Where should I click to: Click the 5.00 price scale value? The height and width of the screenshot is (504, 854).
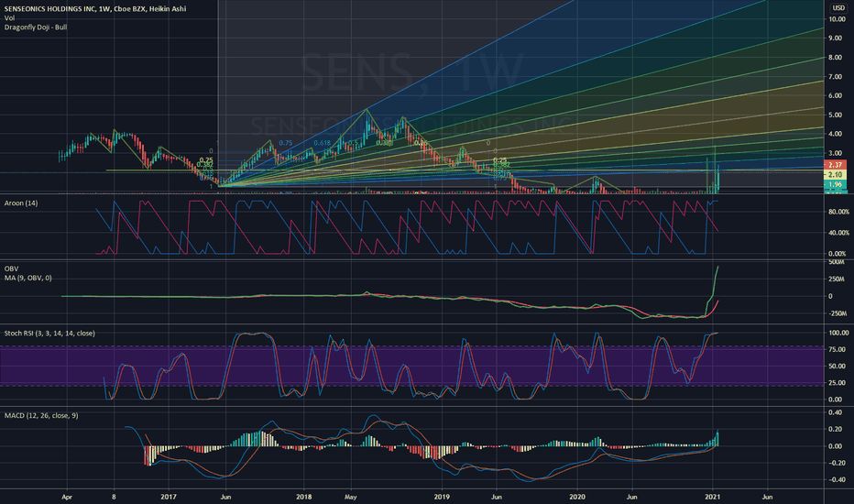click(836, 115)
